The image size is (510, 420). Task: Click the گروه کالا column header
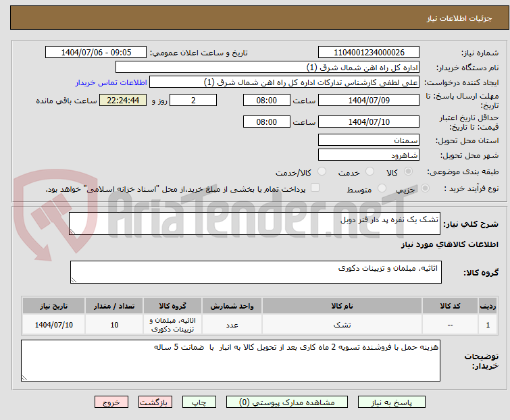(173, 306)
